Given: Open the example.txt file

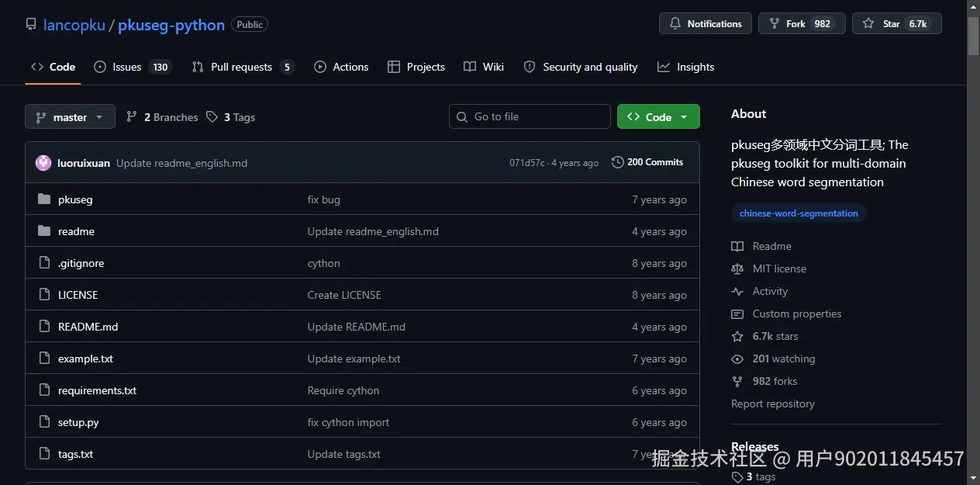Looking at the screenshot, I should point(85,359).
